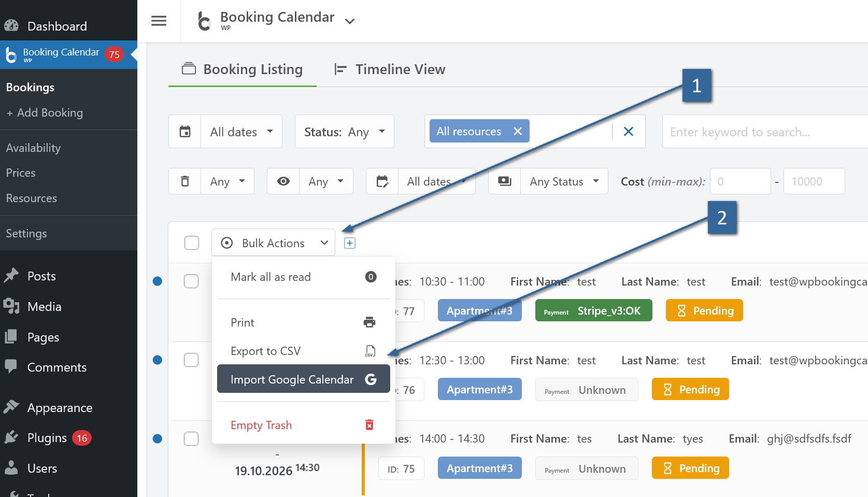
Task: Click Pending status of booking ID 76
Action: click(x=690, y=389)
